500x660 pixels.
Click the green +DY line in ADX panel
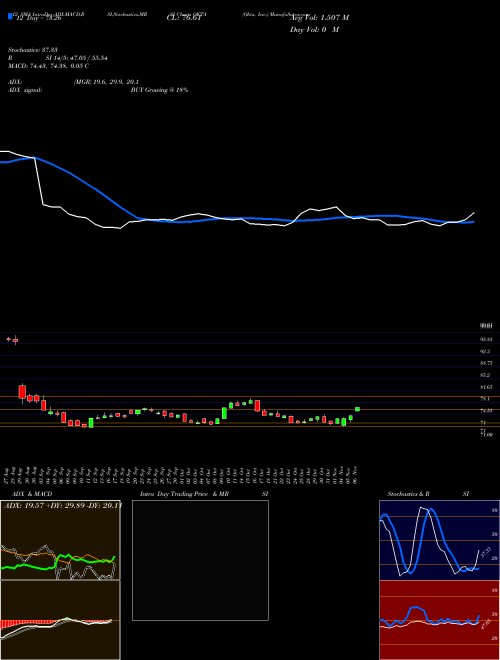coord(59,561)
